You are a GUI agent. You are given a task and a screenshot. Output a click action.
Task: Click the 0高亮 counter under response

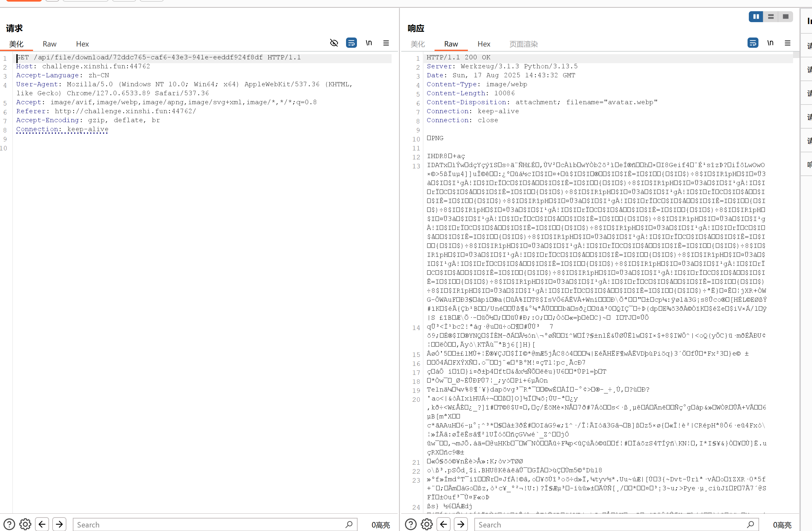pos(782,525)
